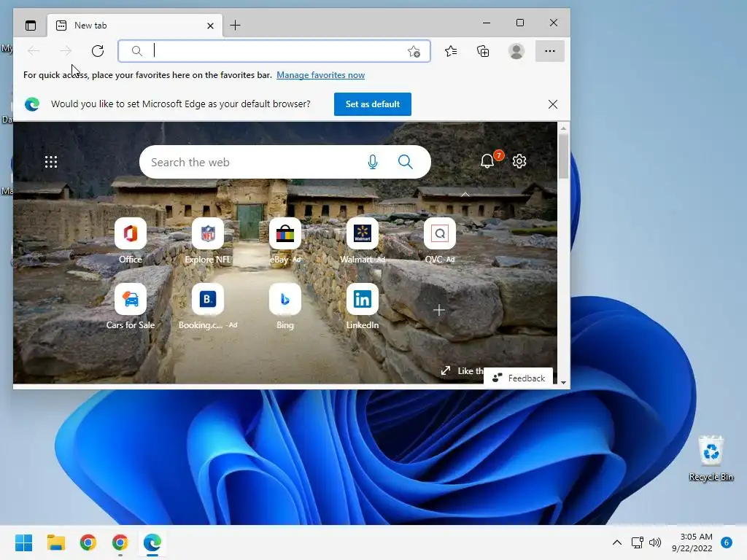This screenshot has height=560, width=747.
Task: Select the New tab tab
Action: click(135, 26)
